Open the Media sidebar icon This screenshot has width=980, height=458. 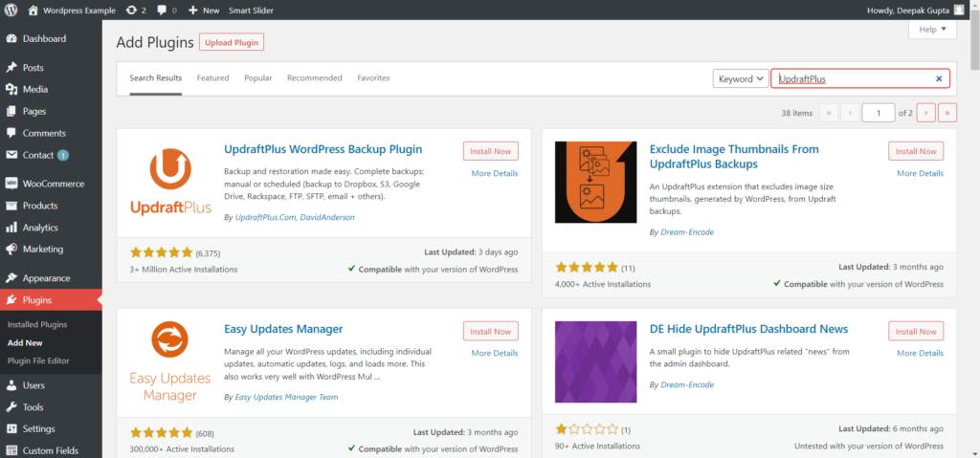[11, 89]
